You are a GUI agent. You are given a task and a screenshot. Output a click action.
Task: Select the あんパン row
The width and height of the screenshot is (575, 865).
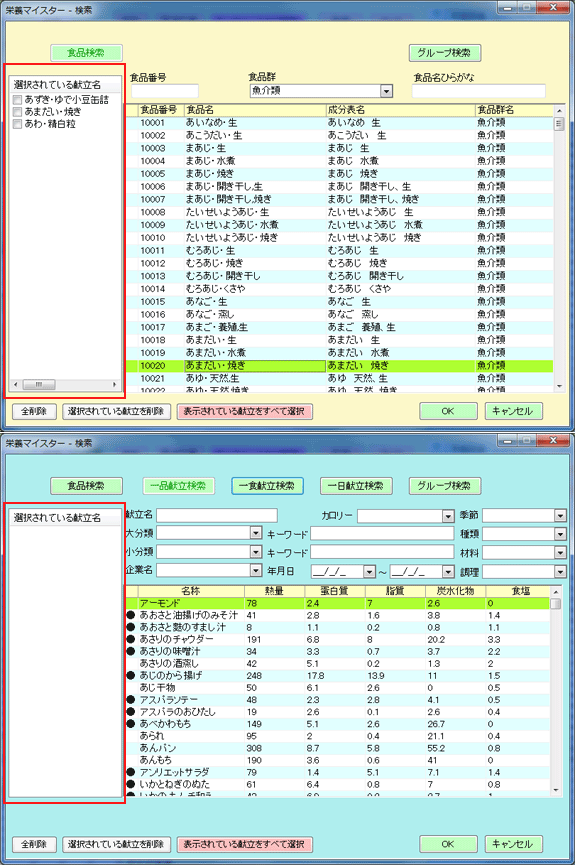click(338, 748)
